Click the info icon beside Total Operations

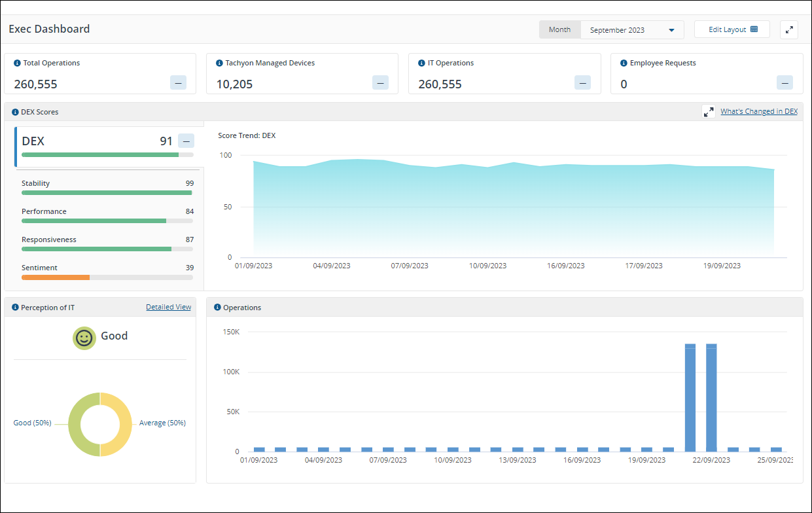coord(17,63)
